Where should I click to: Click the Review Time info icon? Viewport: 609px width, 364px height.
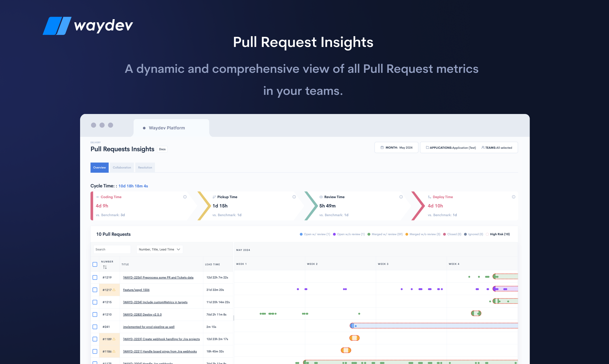[x=401, y=197]
